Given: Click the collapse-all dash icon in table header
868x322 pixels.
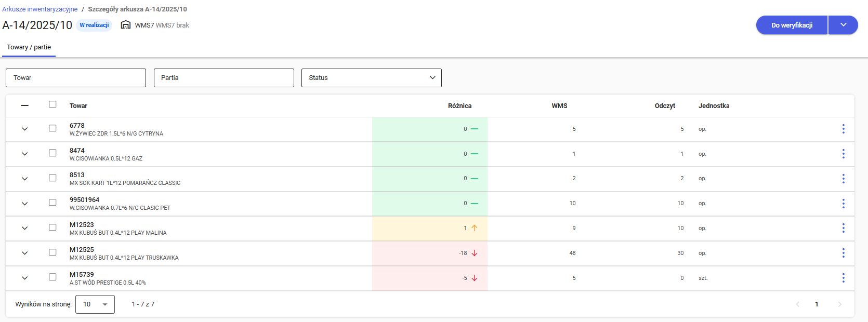Looking at the screenshot, I should 24,105.
